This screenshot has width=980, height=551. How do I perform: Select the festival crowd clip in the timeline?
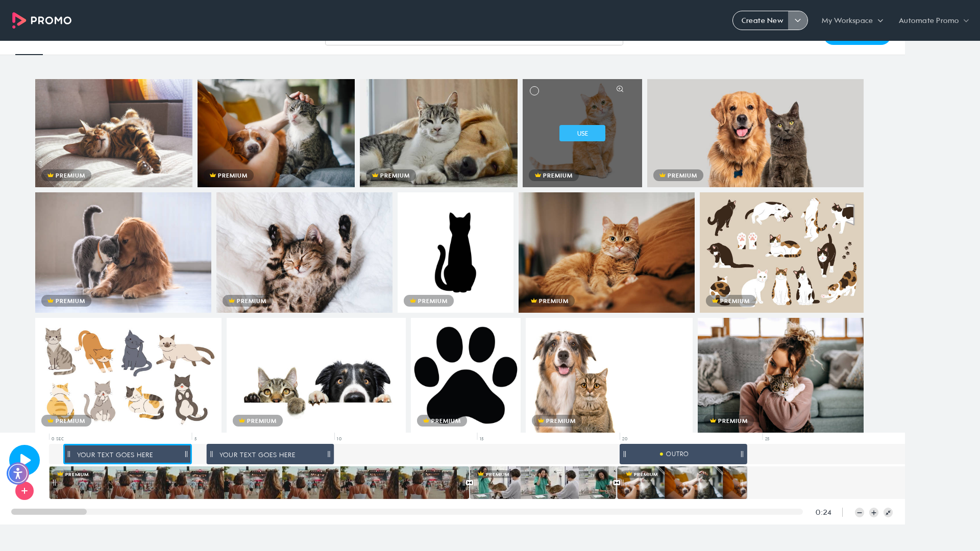(259, 483)
